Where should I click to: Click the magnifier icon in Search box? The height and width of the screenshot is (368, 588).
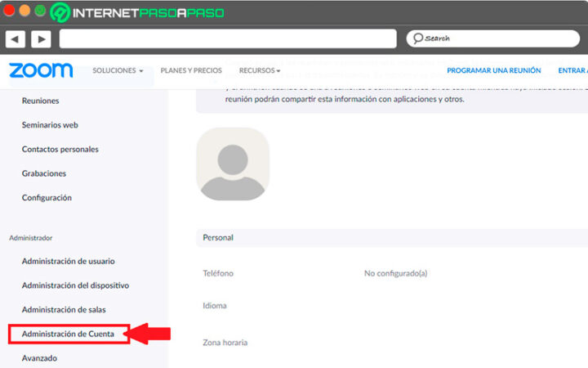(418, 38)
